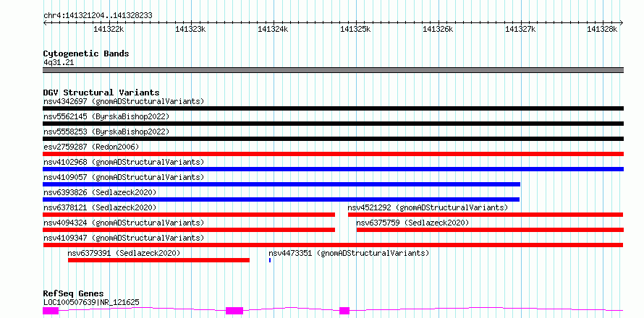644x318 pixels.
Task: Click the Cytogenetic Bands track title
Action: click(86, 53)
